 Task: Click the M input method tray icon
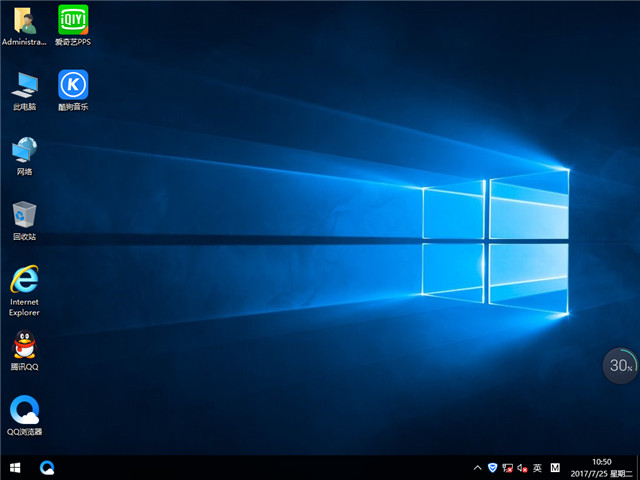(x=555, y=468)
